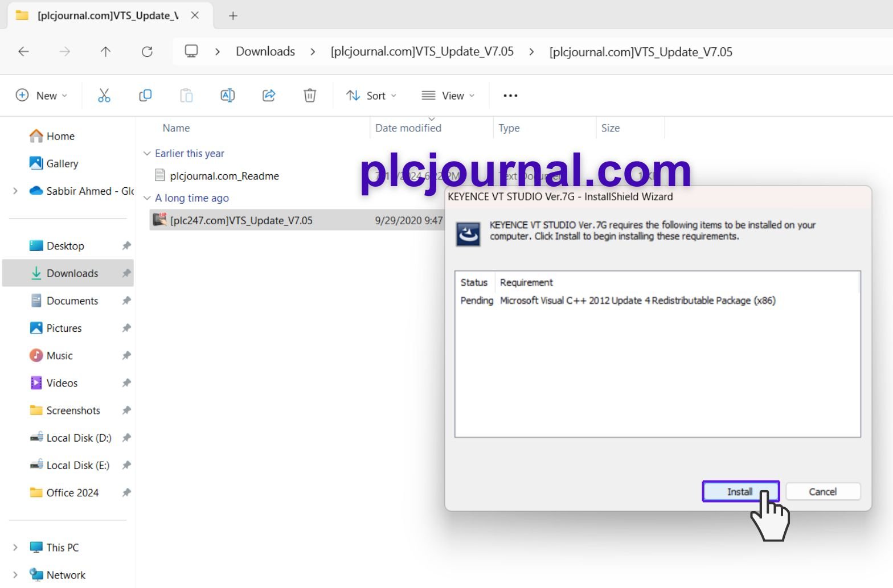This screenshot has width=893, height=588.
Task: Open the Sort options dropdown
Action: (x=371, y=96)
